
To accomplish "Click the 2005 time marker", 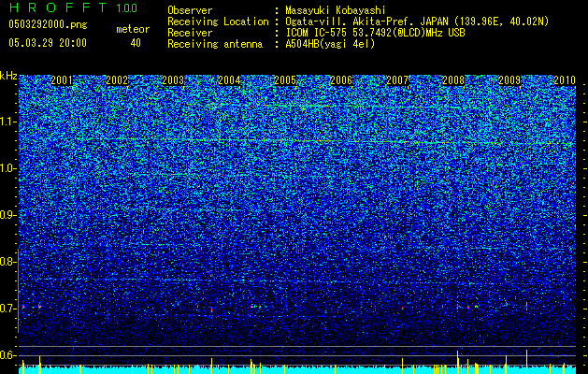I will point(285,80).
